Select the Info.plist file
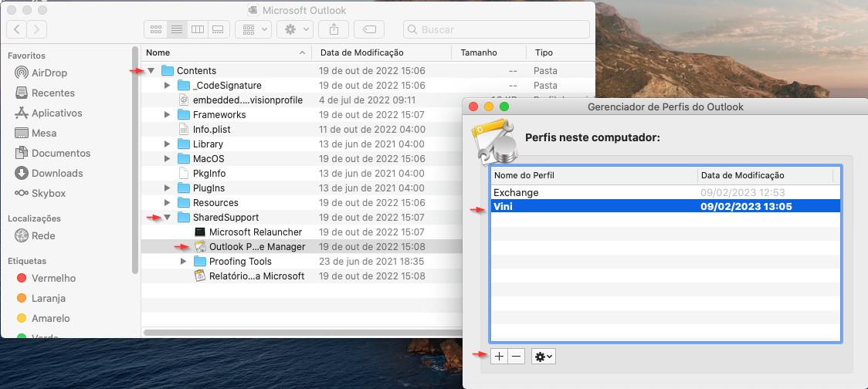The height and width of the screenshot is (389, 868). pos(212,130)
